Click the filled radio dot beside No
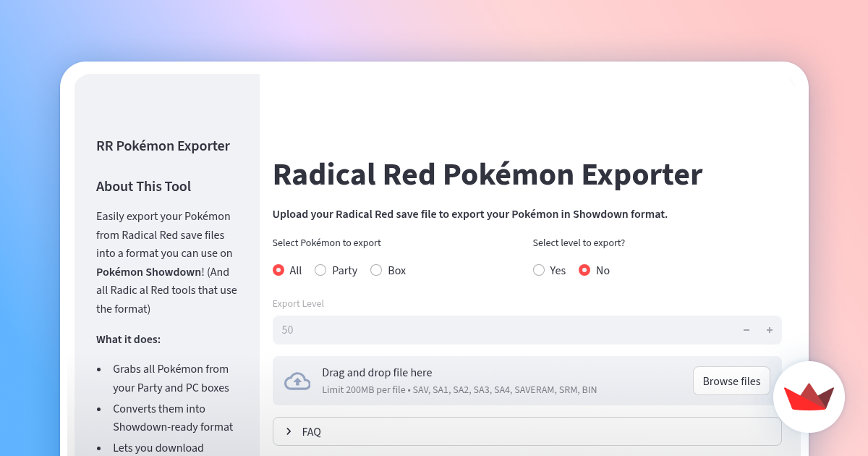The height and width of the screenshot is (456, 868). pos(584,269)
